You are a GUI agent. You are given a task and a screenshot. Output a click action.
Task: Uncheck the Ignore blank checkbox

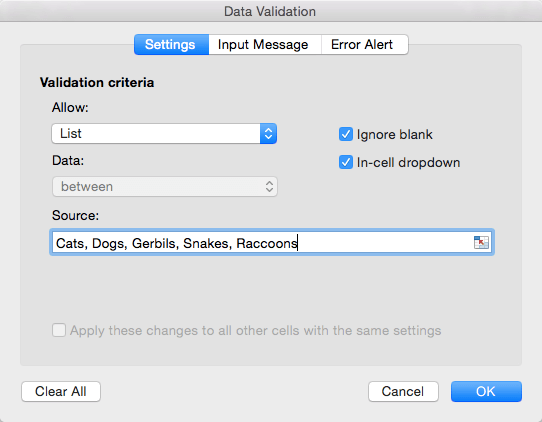[346, 134]
